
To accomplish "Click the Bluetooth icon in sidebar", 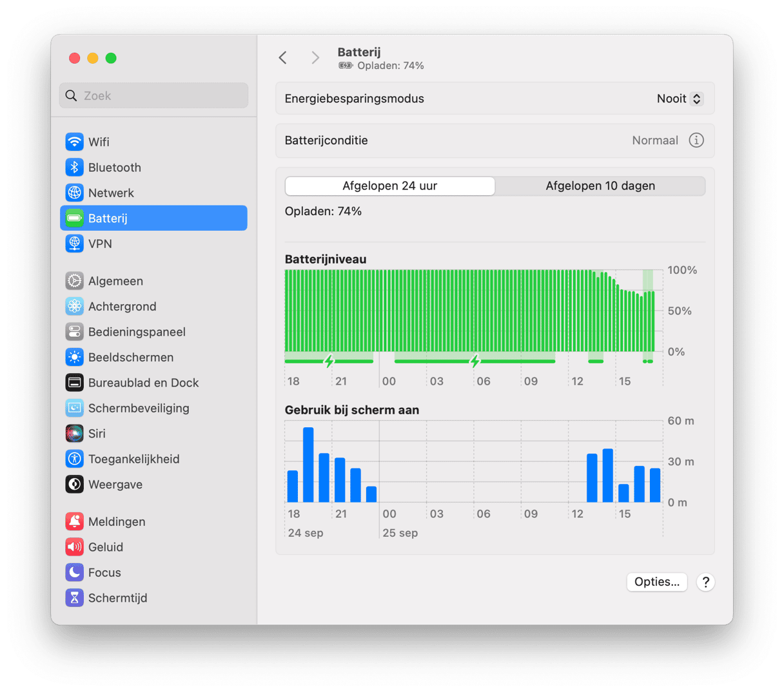I will [x=75, y=168].
